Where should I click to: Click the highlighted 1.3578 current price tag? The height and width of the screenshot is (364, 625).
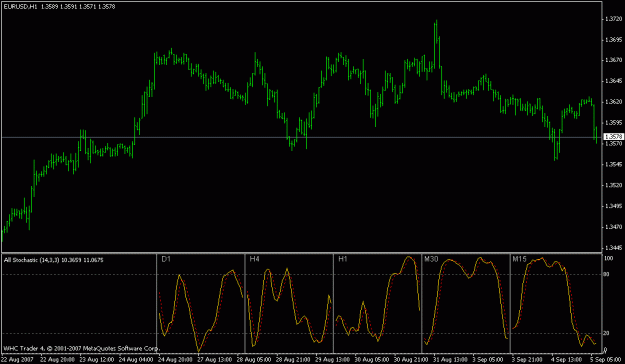coord(614,137)
